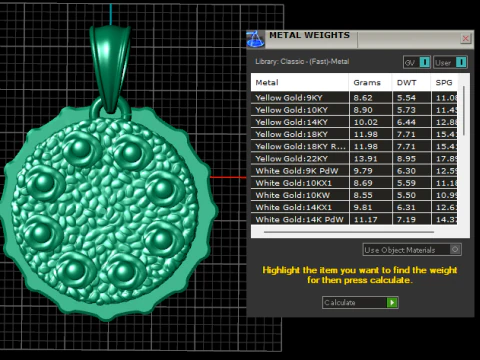Click the Calculate button

(x=360, y=302)
